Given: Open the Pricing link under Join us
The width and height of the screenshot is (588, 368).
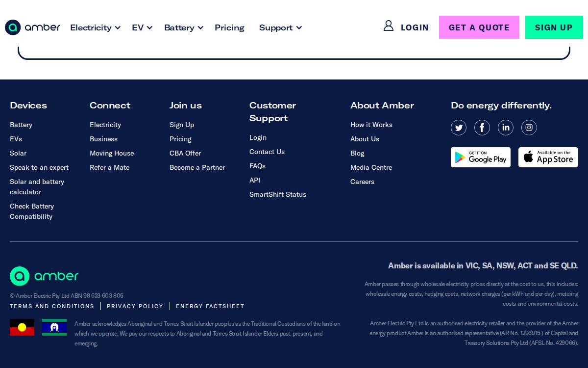Looking at the screenshot, I should click(x=180, y=139).
